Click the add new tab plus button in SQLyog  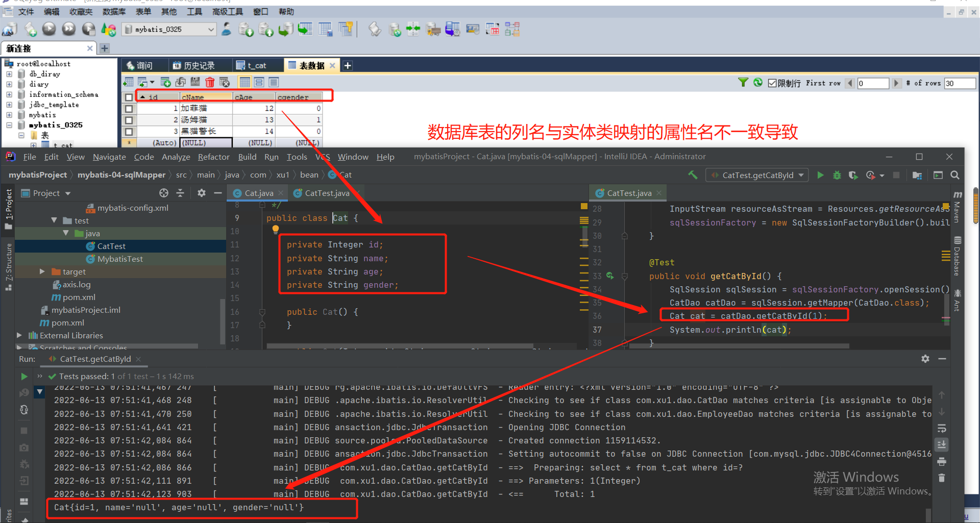pos(348,65)
